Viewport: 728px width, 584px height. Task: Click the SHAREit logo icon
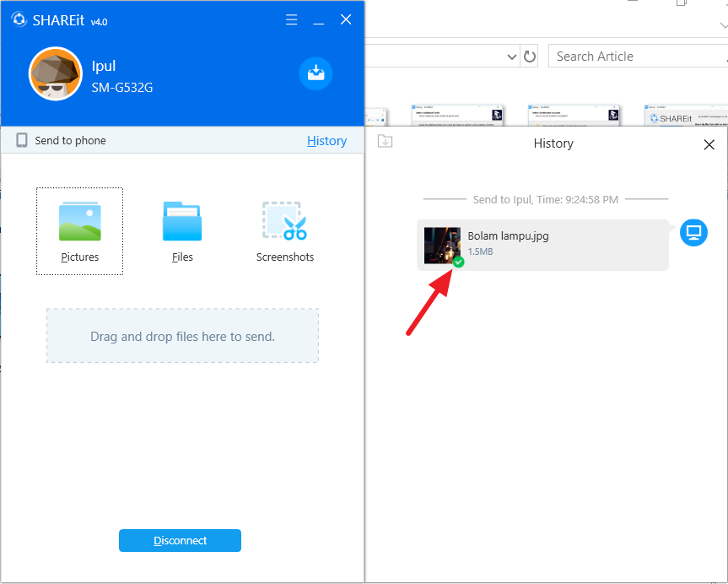pos(19,19)
